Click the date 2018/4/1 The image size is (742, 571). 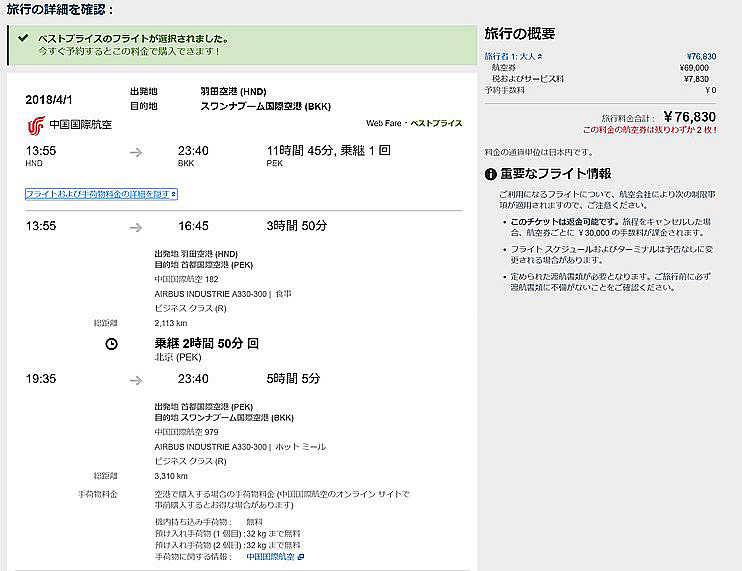pos(49,100)
